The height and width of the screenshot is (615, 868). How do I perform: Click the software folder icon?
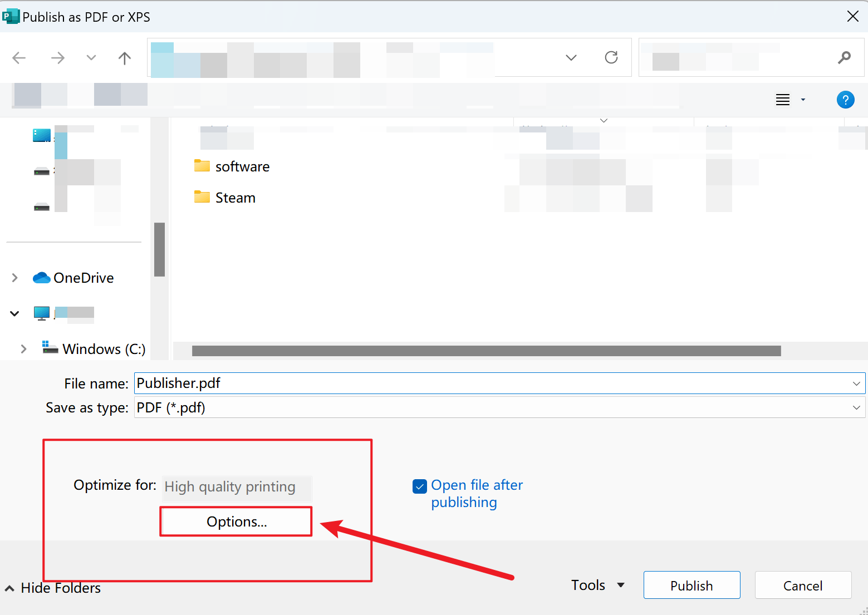click(202, 165)
